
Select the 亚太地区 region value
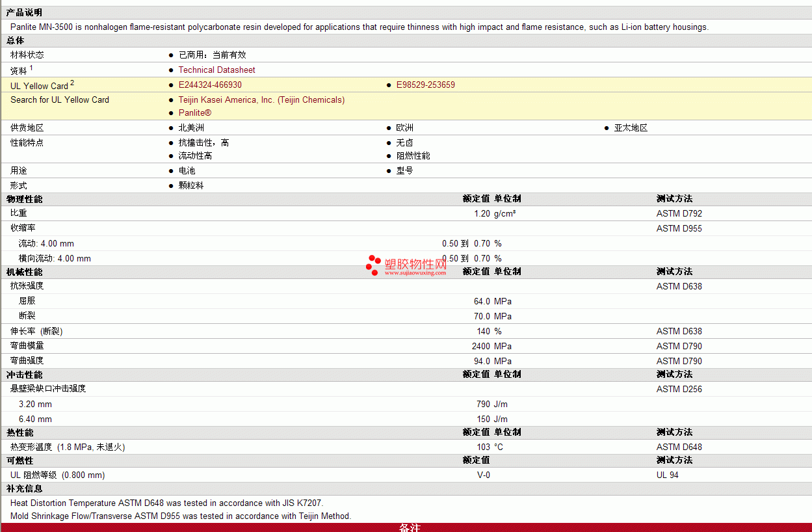631,127
